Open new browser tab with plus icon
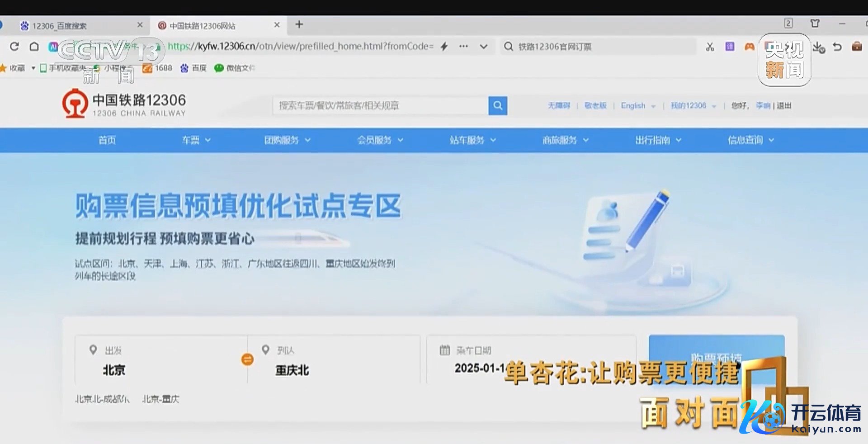868x444 pixels. (x=299, y=25)
